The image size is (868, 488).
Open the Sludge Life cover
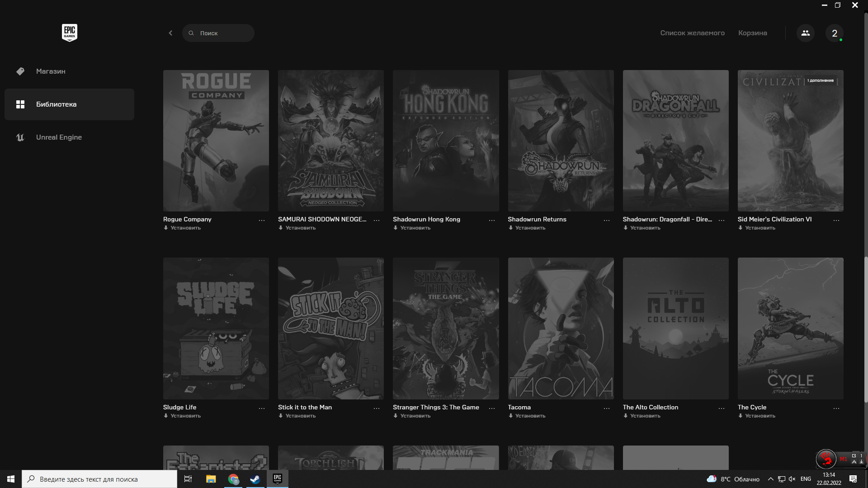[x=216, y=328]
